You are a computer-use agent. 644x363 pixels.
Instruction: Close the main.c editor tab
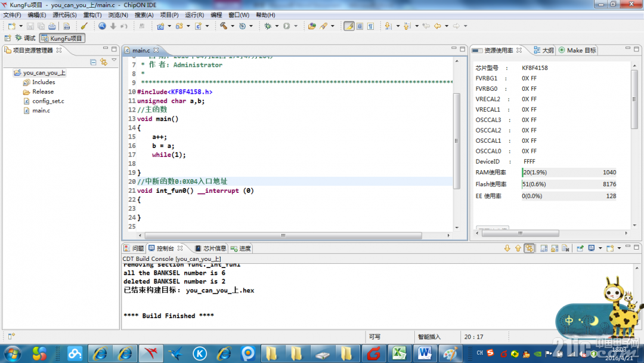pyautogui.click(x=156, y=50)
